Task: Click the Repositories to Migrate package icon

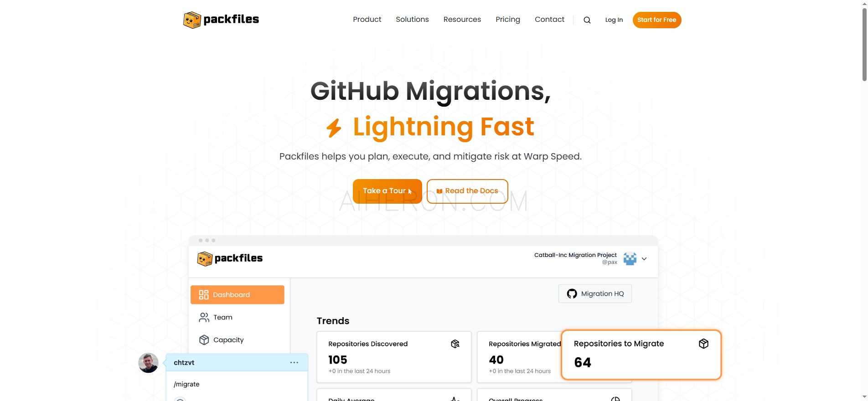Action: [703, 344]
